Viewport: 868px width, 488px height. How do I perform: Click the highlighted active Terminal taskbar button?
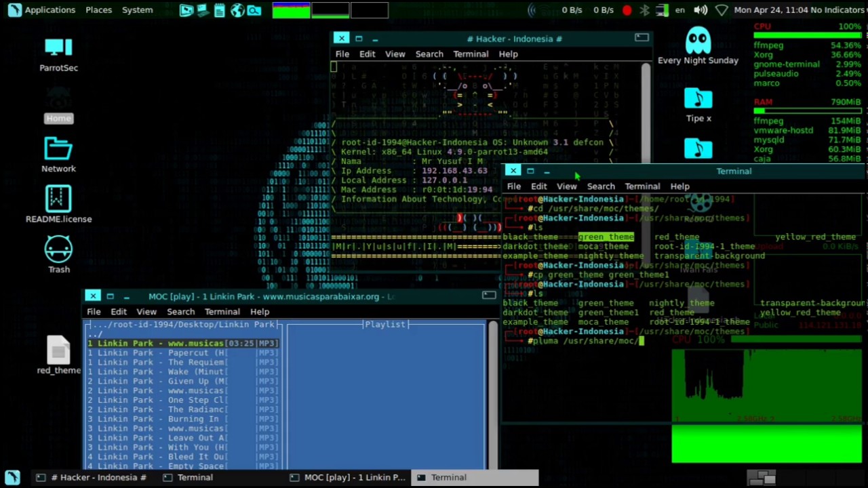point(475,478)
